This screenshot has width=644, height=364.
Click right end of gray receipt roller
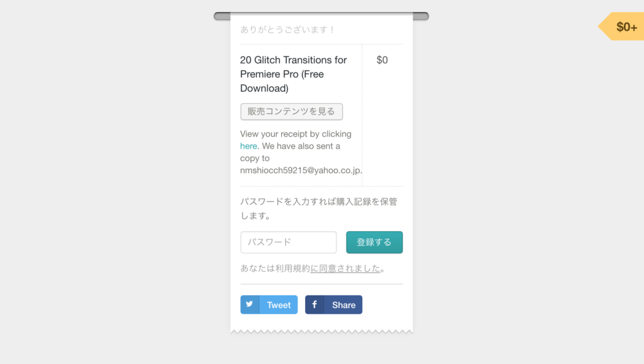[421, 16]
